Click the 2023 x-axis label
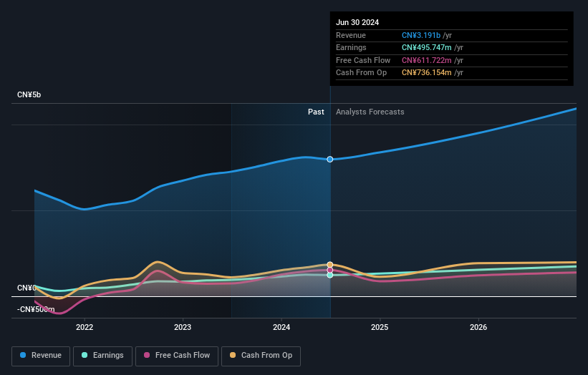The width and height of the screenshot is (588, 375). [x=183, y=327]
